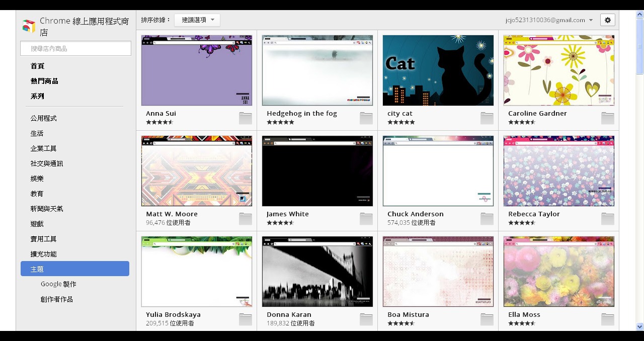
Task: Open the Rebecca Taylor thumbnail
Action: (x=559, y=171)
